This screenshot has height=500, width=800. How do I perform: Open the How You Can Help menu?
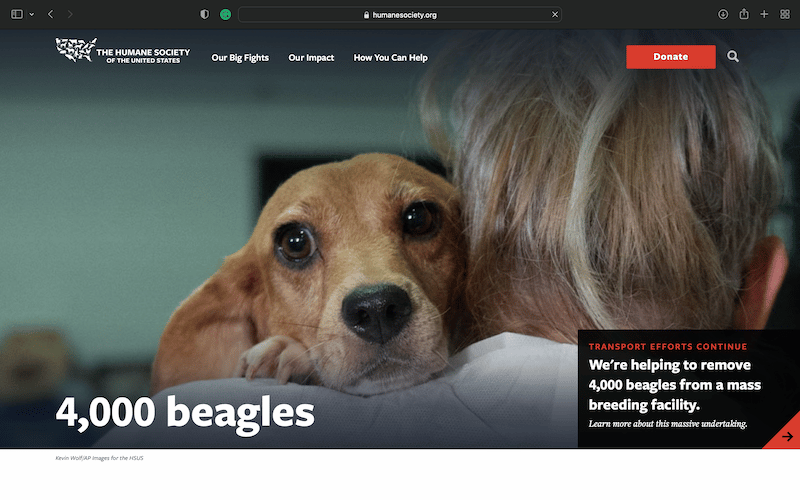(390, 58)
